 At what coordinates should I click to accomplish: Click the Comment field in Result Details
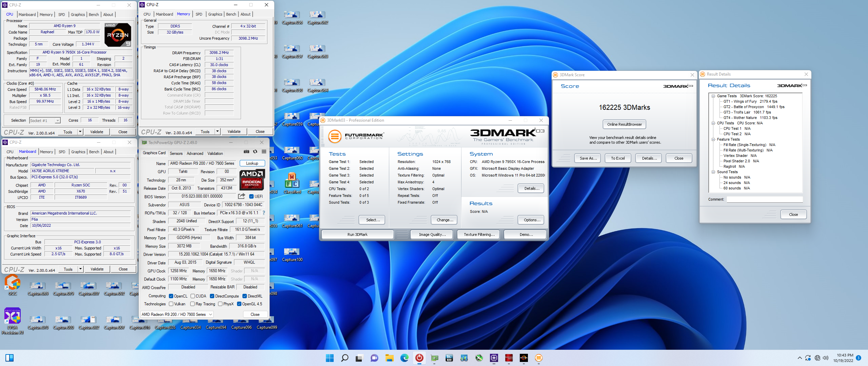(x=764, y=199)
